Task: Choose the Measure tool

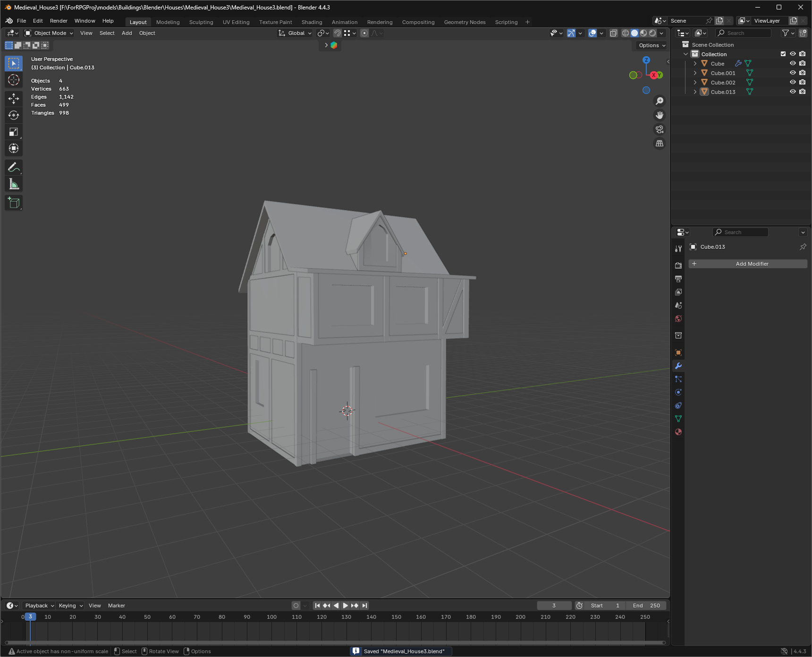Action: [x=14, y=184]
